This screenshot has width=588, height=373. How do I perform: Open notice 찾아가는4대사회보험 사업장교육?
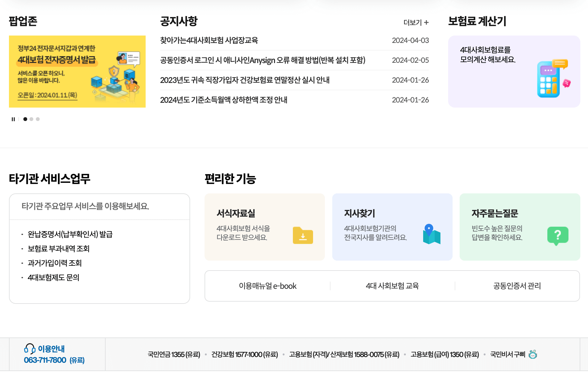[x=209, y=40]
